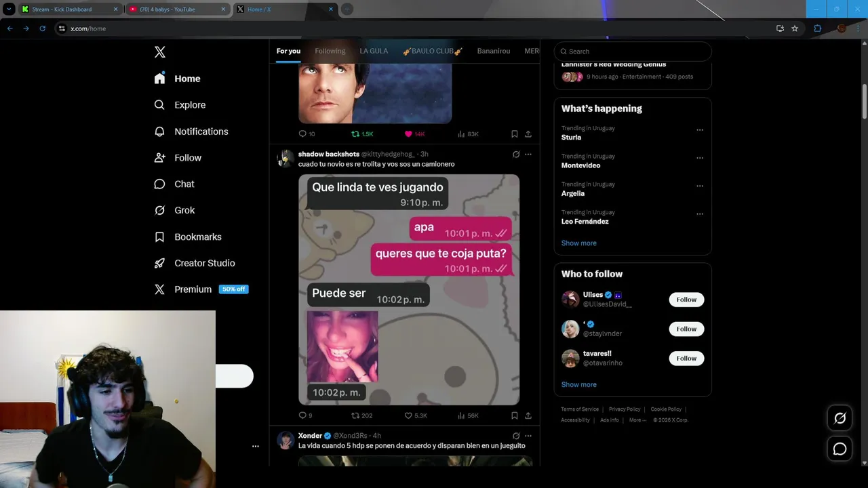Open floating Grok button at bottom right
868x488 pixels.
point(840,418)
